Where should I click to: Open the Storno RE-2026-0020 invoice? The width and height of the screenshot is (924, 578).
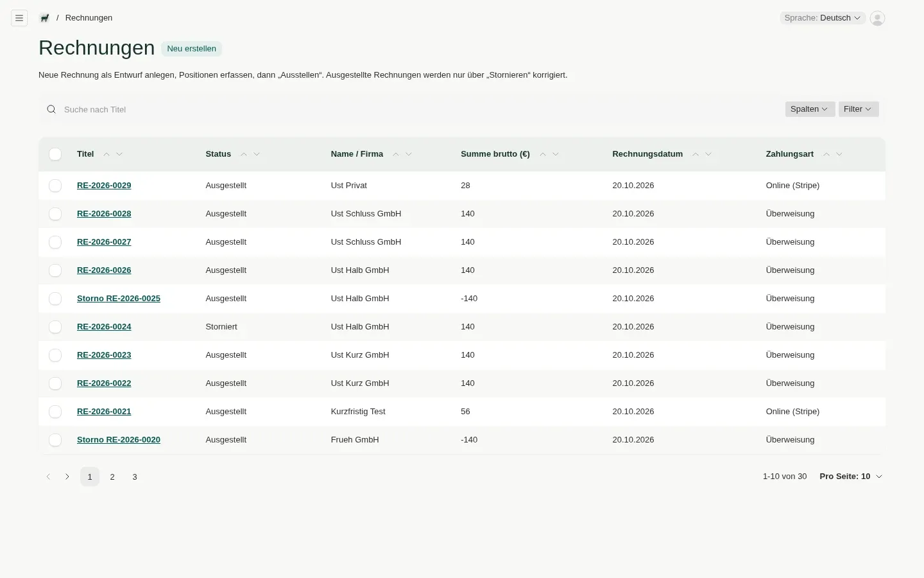coord(119,440)
